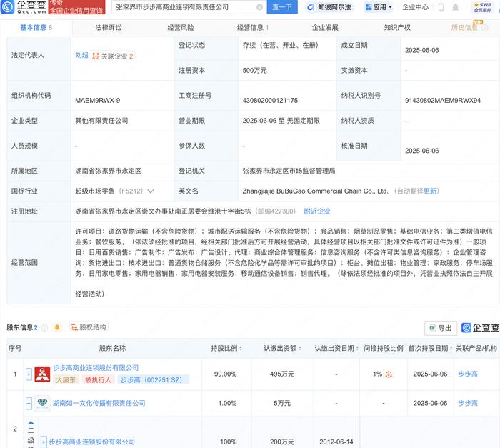500x448 pixels.
Task: Open the SVIP 会员服务 badge
Action: click(x=482, y=7)
